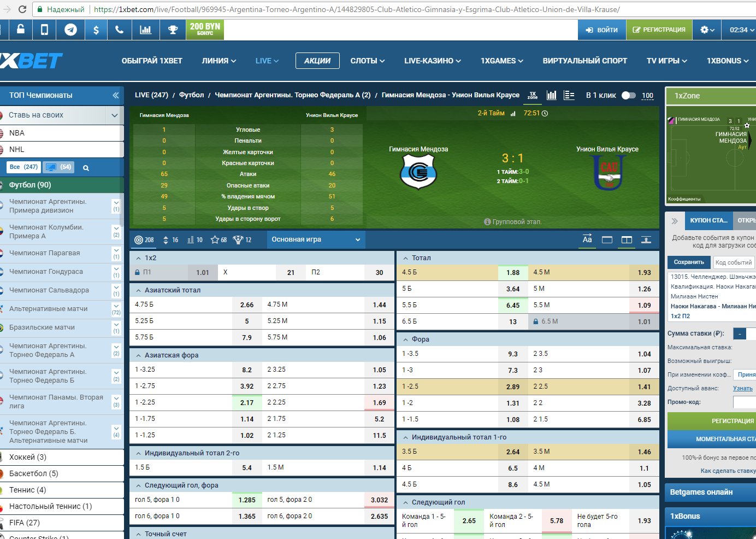Click the open padlock icon in top bar
Viewport: 756px width, 539px height.
click(21, 30)
